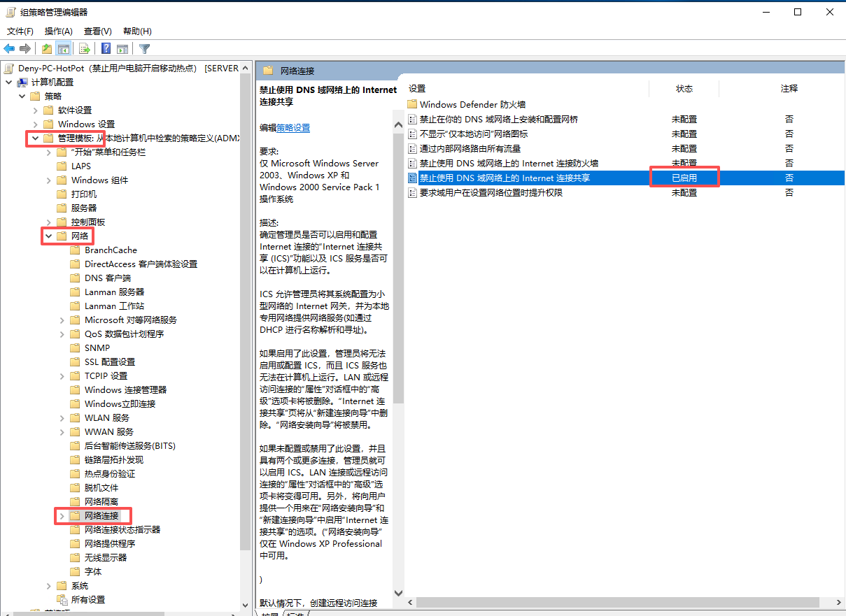Click the folder icon of Windows Defender 防火墙
Image resolution: width=846 pixels, height=616 pixels.
click(412, 104)
